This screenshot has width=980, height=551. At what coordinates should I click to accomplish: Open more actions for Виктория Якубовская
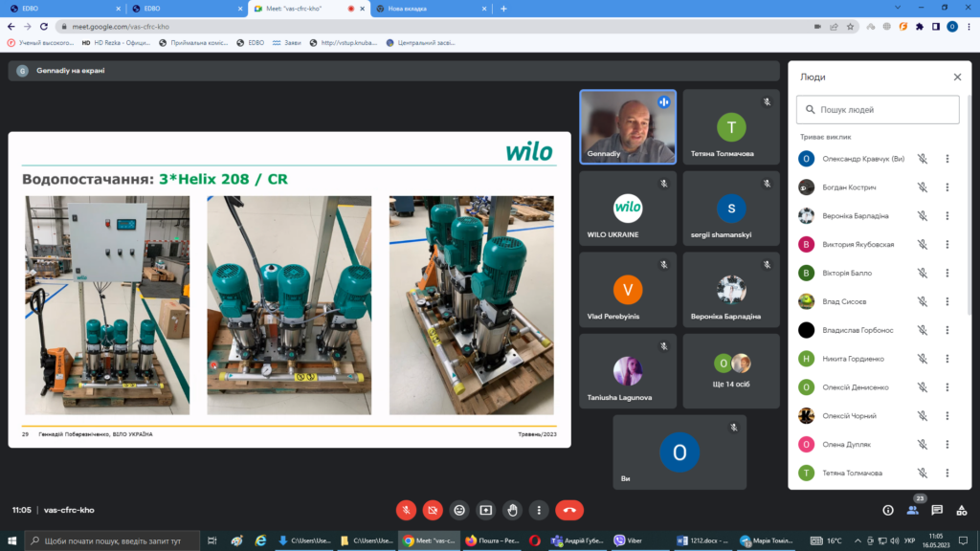947,244
